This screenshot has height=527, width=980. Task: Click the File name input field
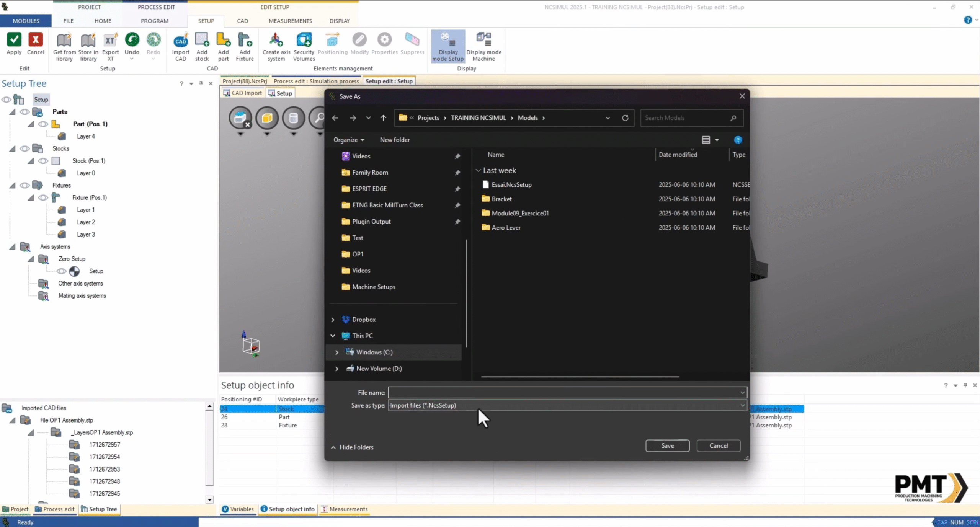click(568, 392)
